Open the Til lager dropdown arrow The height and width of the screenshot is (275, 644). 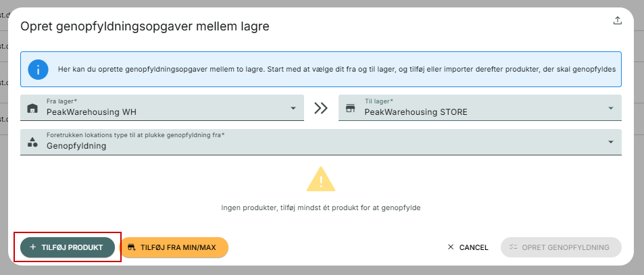pyautogui.click(x=611, y=108)
